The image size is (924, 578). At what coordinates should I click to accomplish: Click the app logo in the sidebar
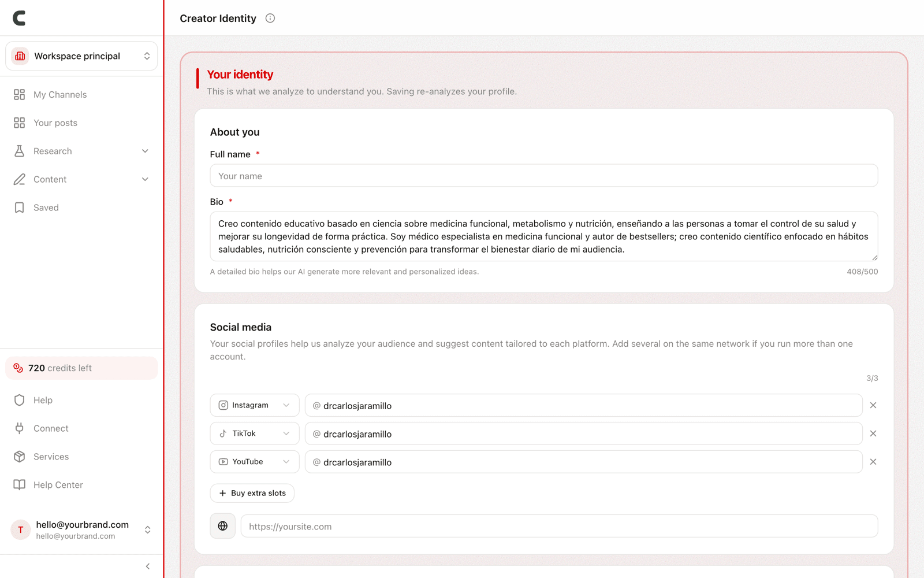tap(19, 18)
